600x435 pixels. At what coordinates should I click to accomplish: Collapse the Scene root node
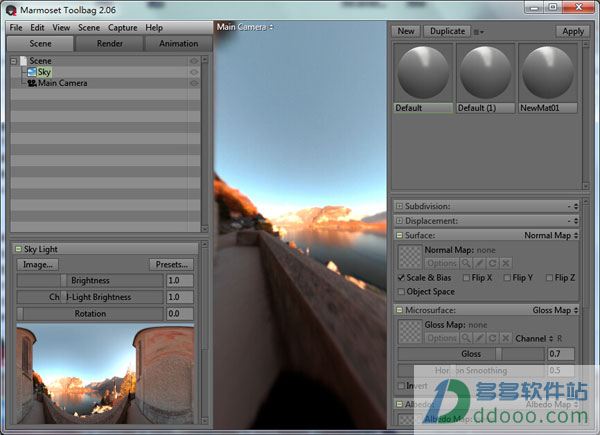14,61
